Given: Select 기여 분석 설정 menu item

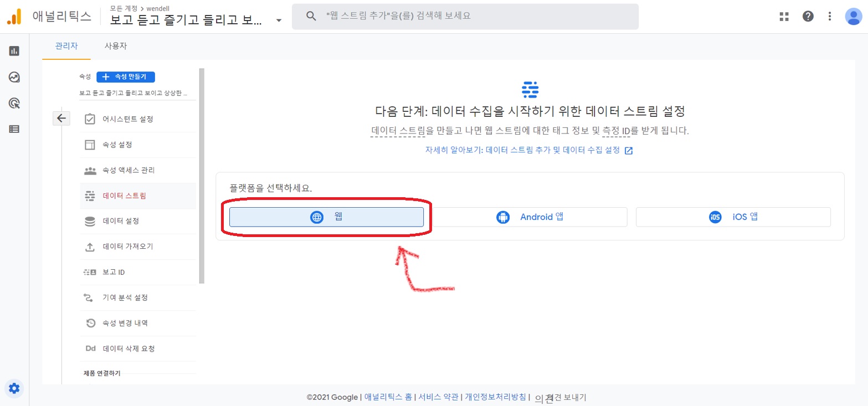Looking at the screenshot, I should coord(138,297).
